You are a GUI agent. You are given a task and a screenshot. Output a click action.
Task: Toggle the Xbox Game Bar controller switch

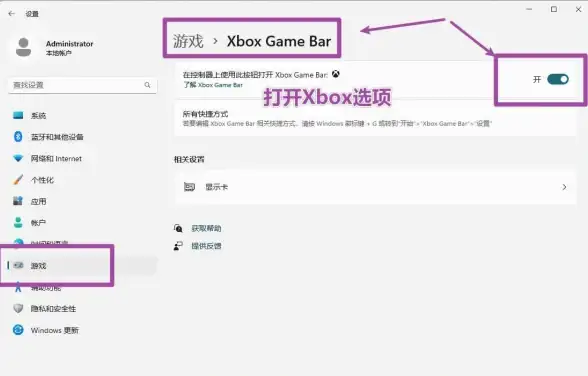558,79
